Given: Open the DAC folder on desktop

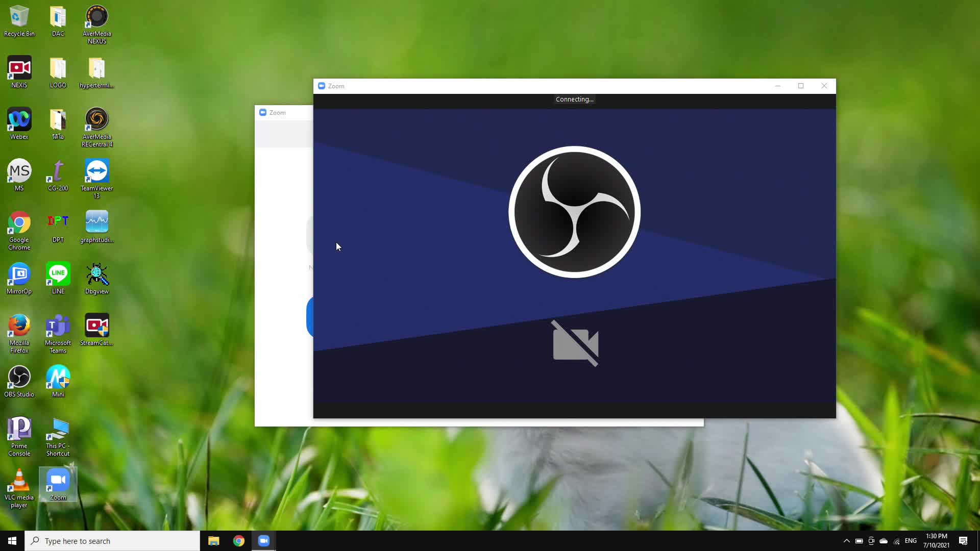Looking at the screenshot, I should pyautogui.click(x=58, y=21).
